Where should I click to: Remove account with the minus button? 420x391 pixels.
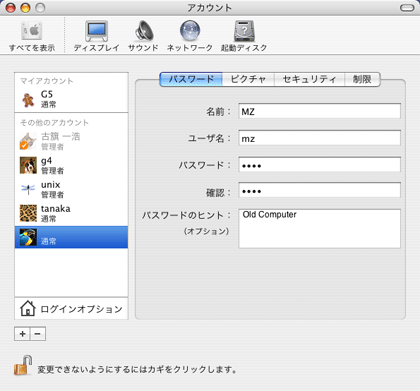point(38,334)
